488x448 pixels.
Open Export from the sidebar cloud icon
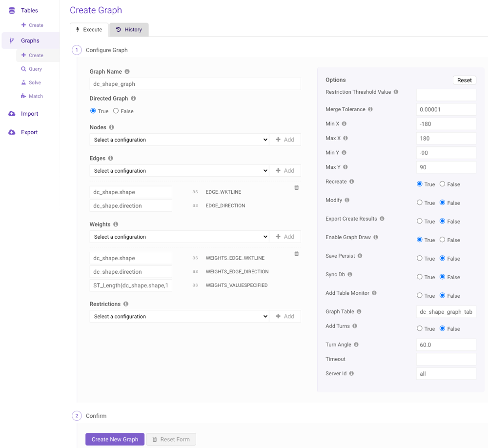click(x=12, y=132)
